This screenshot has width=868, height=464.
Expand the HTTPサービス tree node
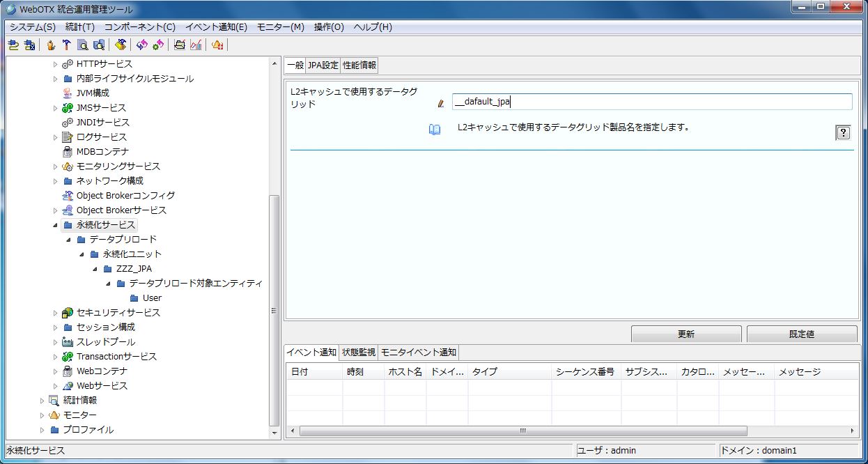tap(56, 64)
